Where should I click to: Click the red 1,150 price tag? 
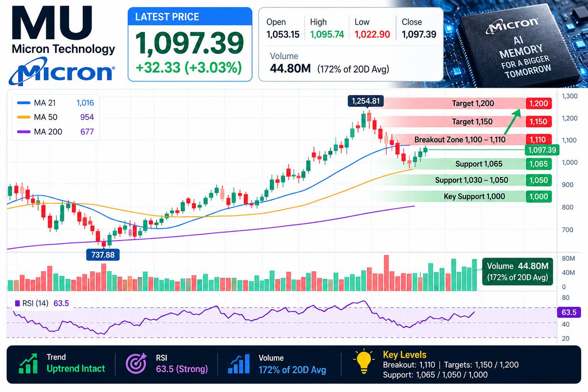(x=539, y=122)
